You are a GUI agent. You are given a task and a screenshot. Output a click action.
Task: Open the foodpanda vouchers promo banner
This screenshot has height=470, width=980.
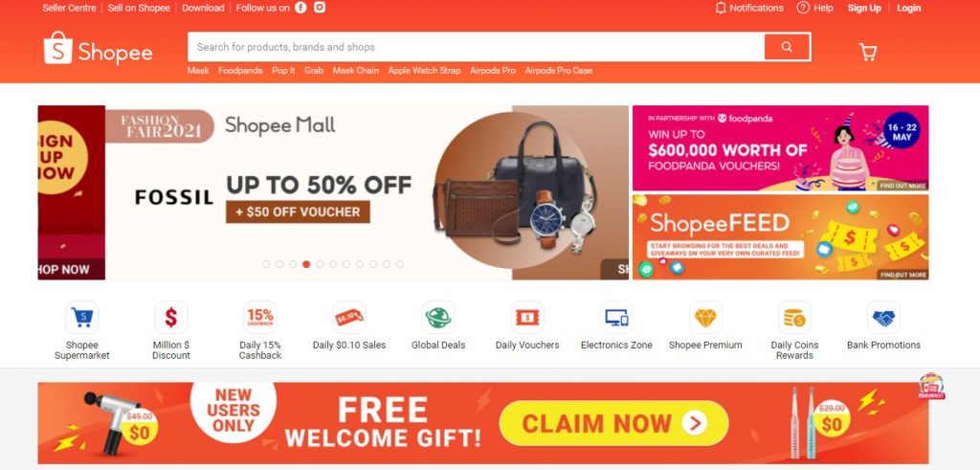click(x=780, y=148)
